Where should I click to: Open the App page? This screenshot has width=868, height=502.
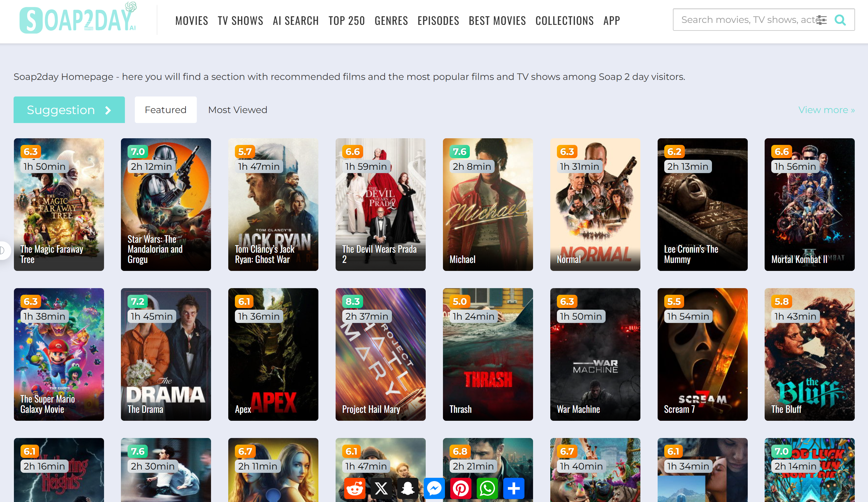(x=612, y=21)
